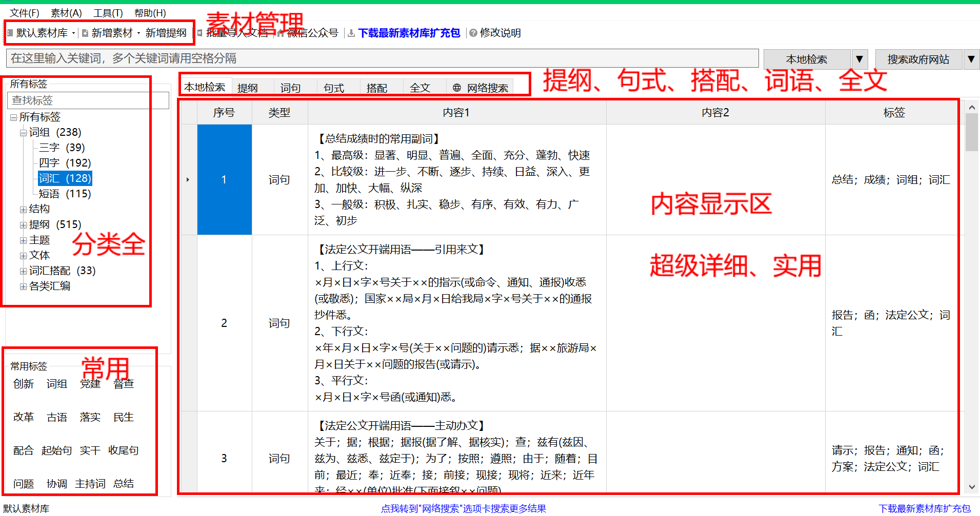Click the 新增素材 add-document icon
The image size is (980, 516).
85,33
